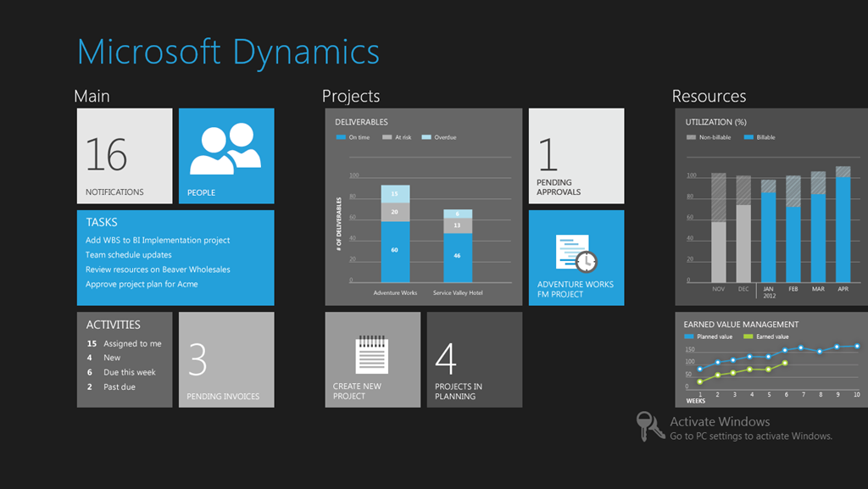Viewport: 868px width, 489px height.
Task: Click the UTILIZATION (%) chart title
Action: coord(715,122)
